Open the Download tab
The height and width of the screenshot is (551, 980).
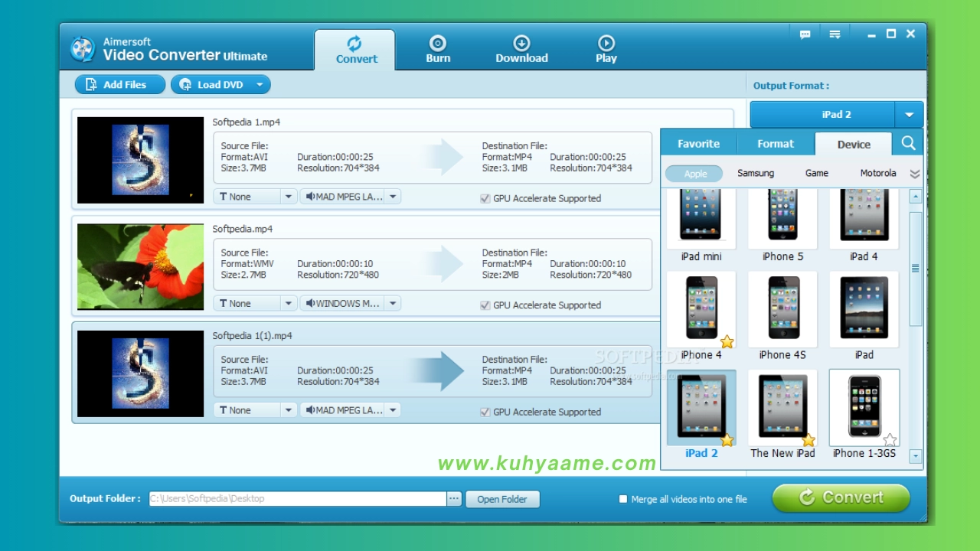(x=521, y=50)
